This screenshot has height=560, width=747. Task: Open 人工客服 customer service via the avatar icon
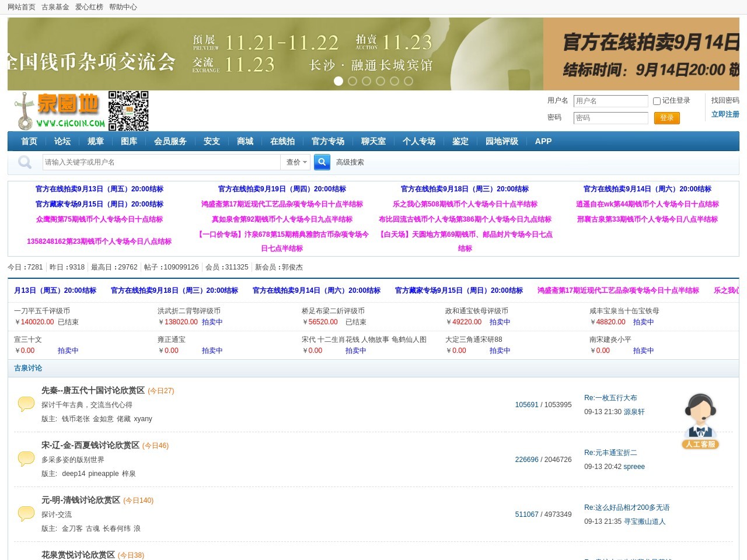coord(700,415)
